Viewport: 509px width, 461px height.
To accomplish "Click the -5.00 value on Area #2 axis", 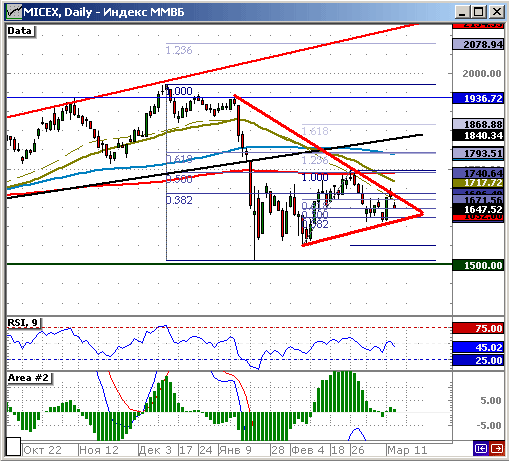I will (488, 425).
